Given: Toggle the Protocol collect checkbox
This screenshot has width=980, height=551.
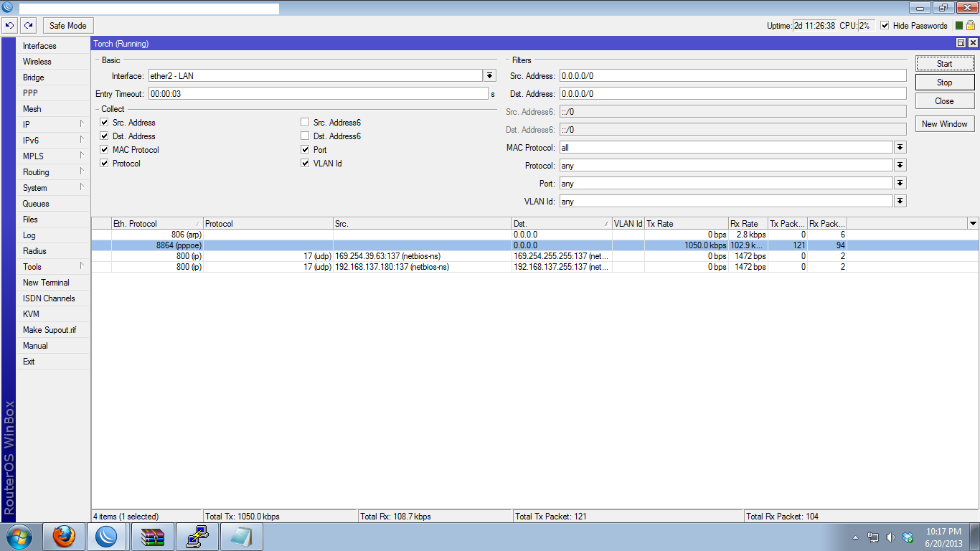Looking at the screenshot, I should (x=104, y=164).
